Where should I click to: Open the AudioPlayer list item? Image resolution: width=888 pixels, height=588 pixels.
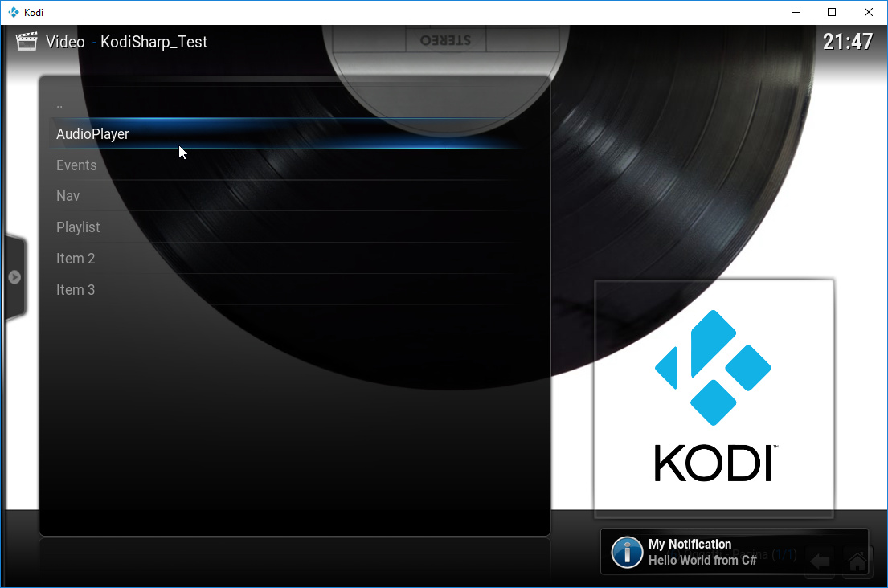pos(288,133)
